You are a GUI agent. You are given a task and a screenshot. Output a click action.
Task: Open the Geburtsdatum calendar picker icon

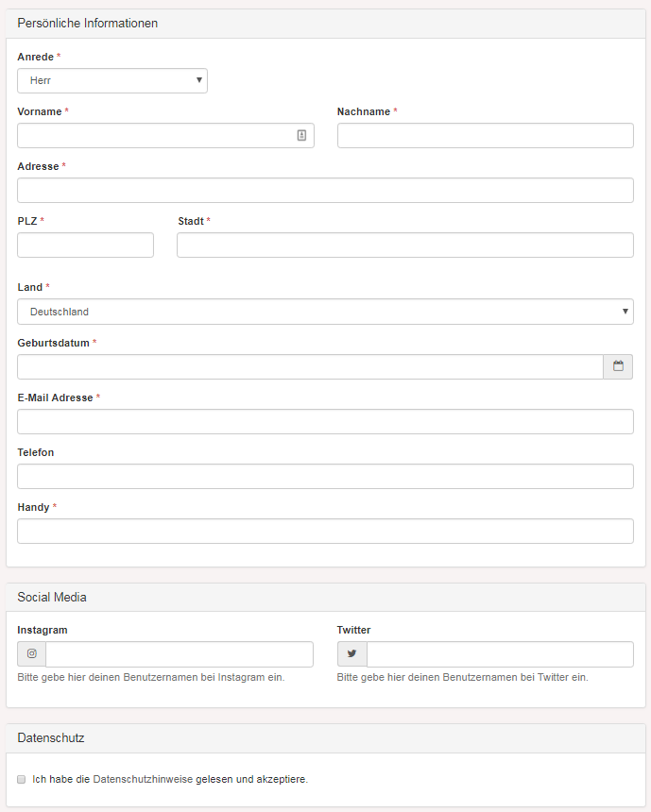[x=618, y=366]
